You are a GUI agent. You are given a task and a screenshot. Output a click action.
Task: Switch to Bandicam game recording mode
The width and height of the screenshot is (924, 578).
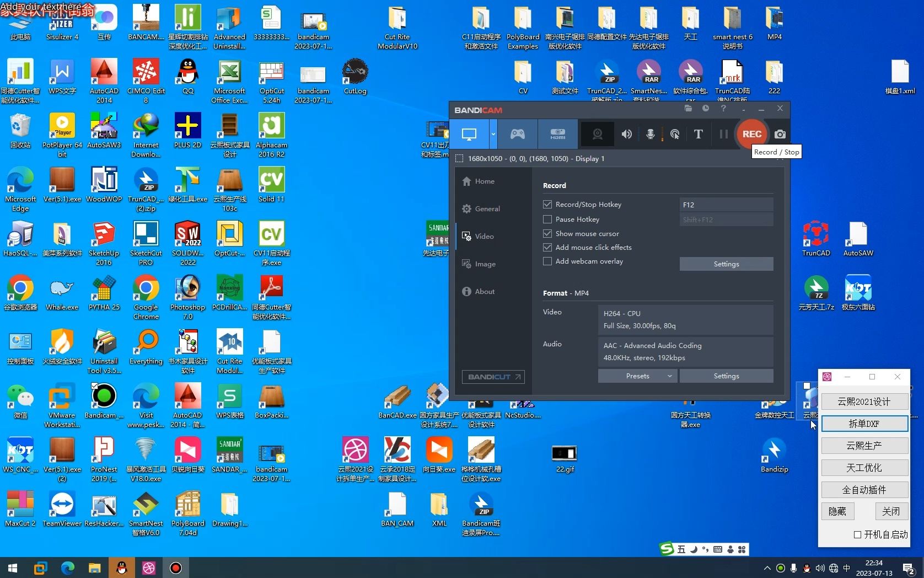517,134
